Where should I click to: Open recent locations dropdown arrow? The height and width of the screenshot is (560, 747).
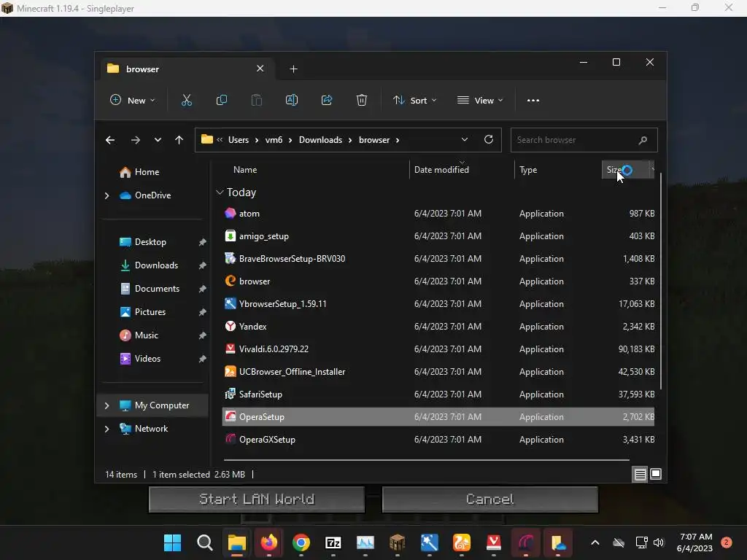click(158, 140)
